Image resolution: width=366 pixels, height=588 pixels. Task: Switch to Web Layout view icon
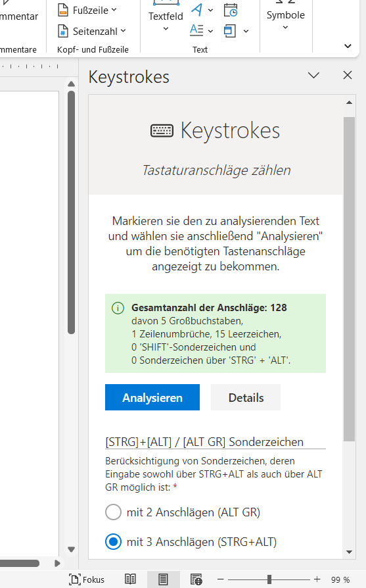point(196,579)
